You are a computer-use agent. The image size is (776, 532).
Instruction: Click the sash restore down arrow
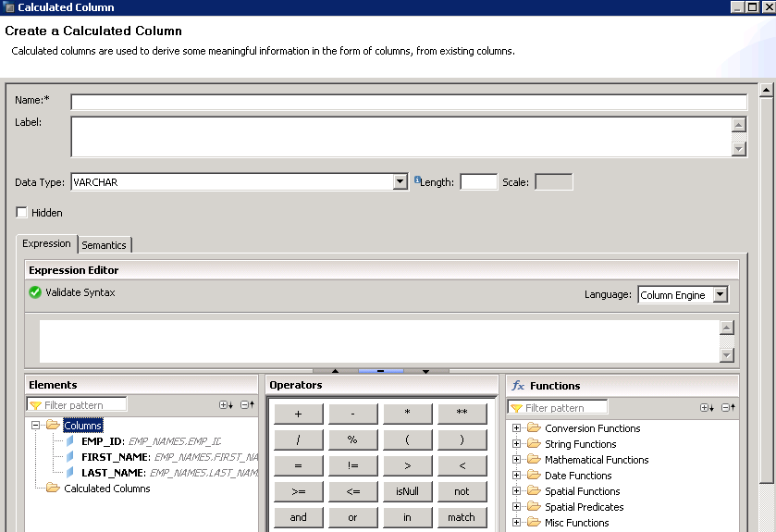click(x=425, y=371)
